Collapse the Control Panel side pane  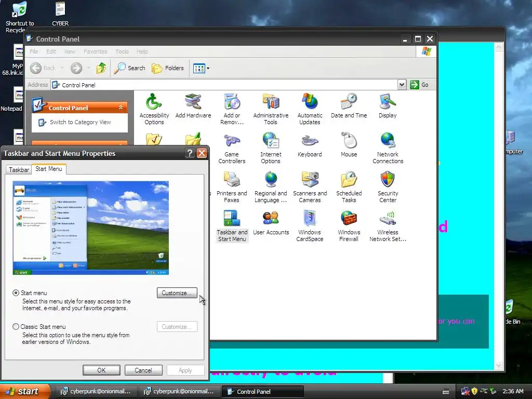coord(121,107)
